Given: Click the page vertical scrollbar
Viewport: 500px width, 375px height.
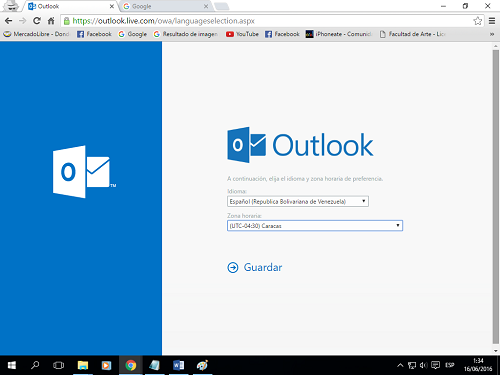Looking at the screenshot, I should click(x=496, y=197).
